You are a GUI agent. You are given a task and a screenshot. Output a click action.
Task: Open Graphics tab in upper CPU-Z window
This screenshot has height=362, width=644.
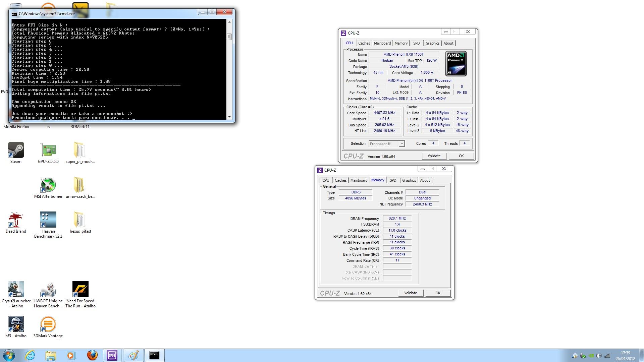432,43
